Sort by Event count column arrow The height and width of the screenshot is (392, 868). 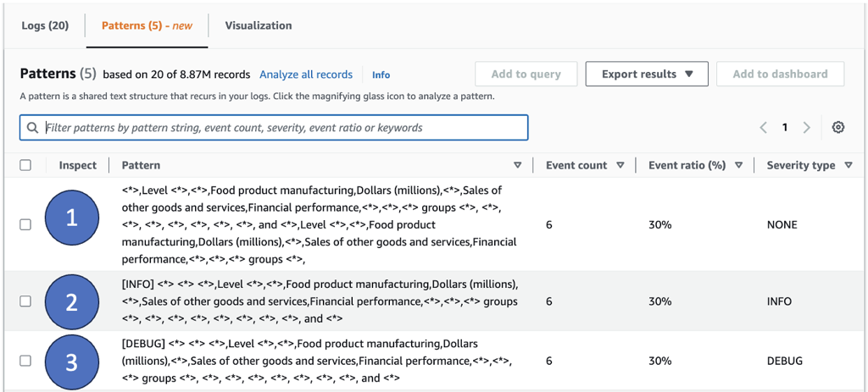coord(620,165)
